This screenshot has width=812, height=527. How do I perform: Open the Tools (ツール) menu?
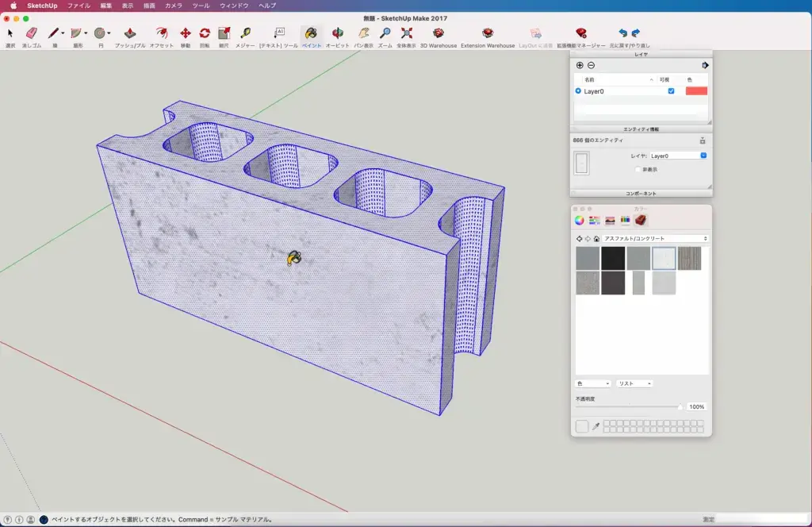tap(201, 6)
